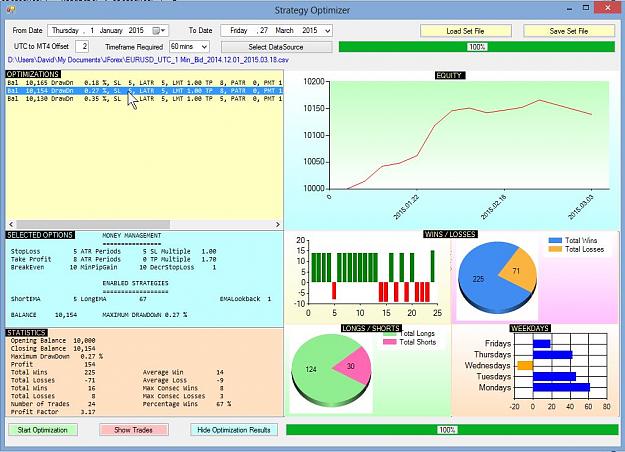Click the Total Losses orange legend swatch

pyautogui.click(x=555, y=249)
